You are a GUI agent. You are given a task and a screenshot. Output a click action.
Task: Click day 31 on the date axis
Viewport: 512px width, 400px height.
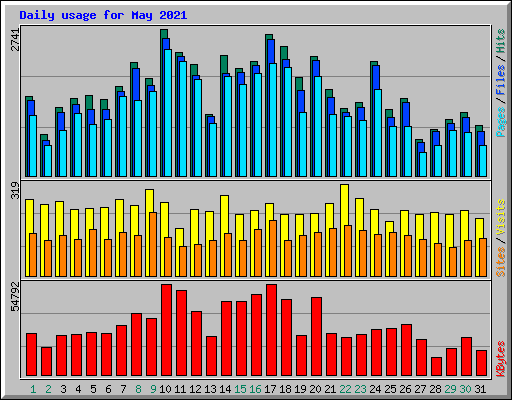480,389
